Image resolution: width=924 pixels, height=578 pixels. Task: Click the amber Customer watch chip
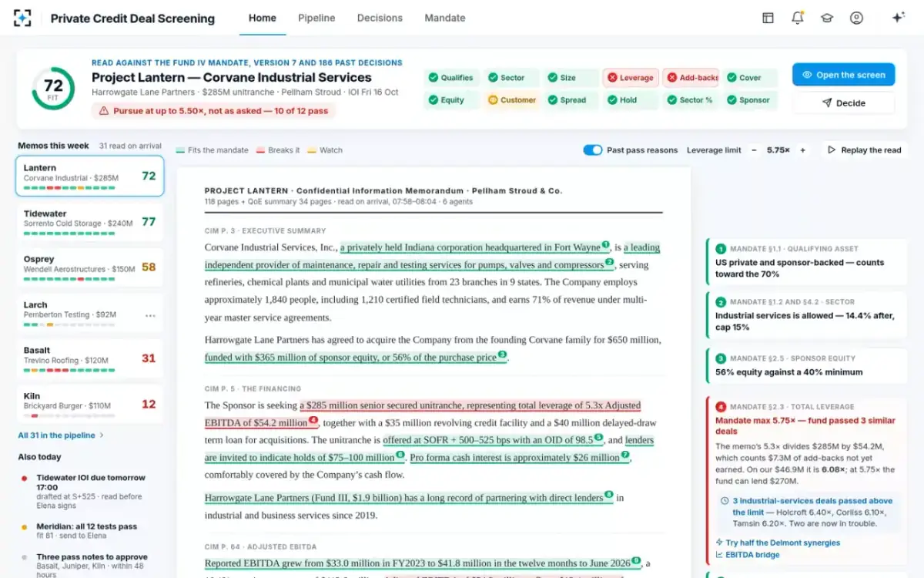click(x=511, y=100)
